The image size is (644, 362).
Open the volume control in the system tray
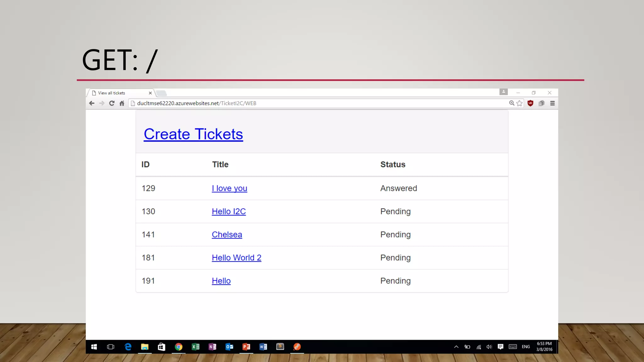[489, 347]
